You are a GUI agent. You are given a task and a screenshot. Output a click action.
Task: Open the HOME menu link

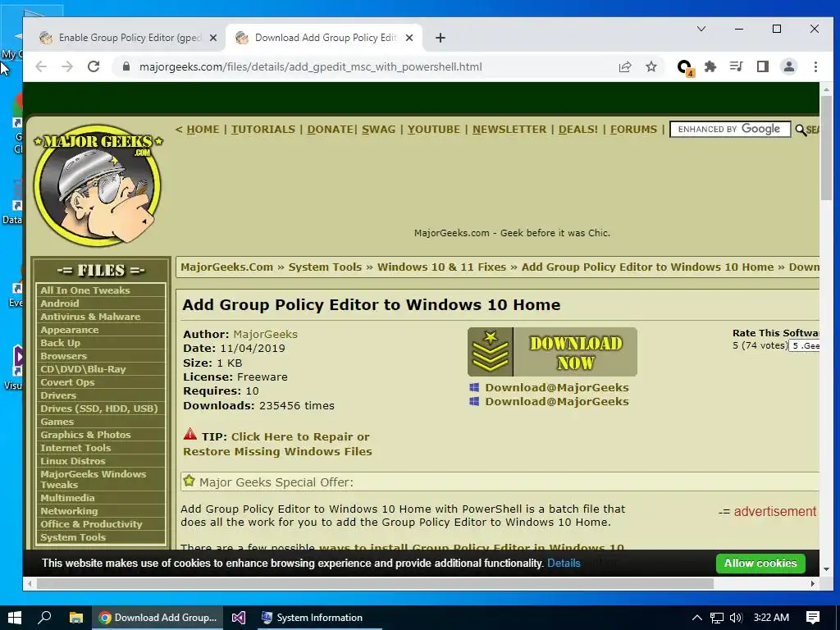pos(203,130)
